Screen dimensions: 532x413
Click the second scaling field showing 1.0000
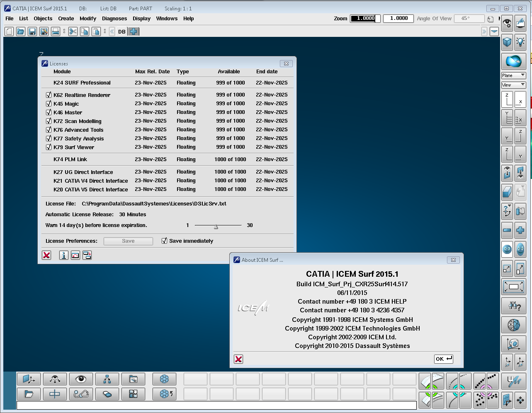click(398, 19)
